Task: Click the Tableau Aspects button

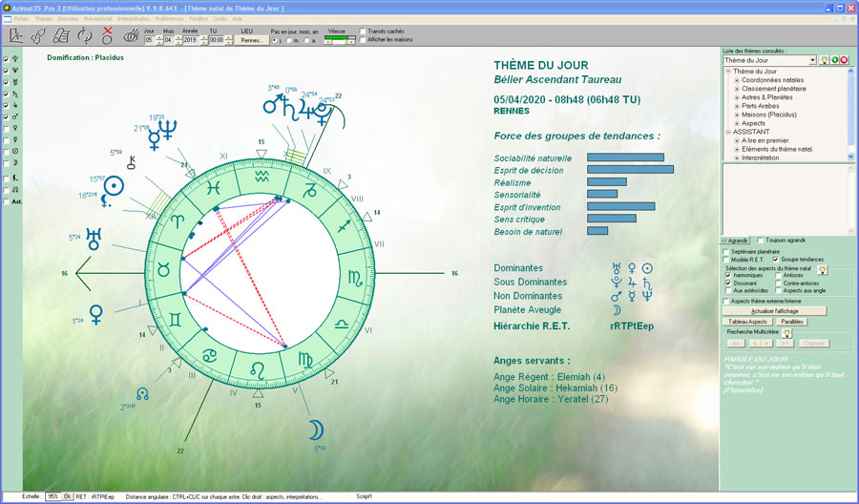Action: (745, 323)
